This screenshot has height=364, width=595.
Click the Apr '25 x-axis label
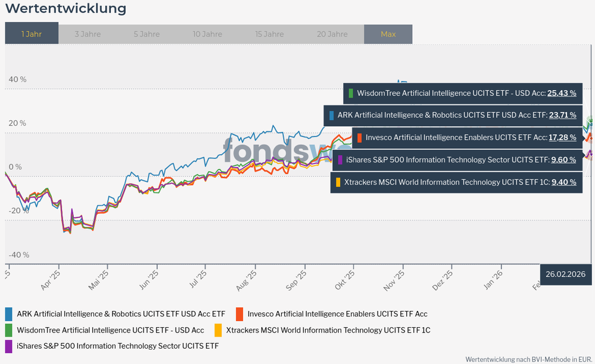(x=50, y=280)
